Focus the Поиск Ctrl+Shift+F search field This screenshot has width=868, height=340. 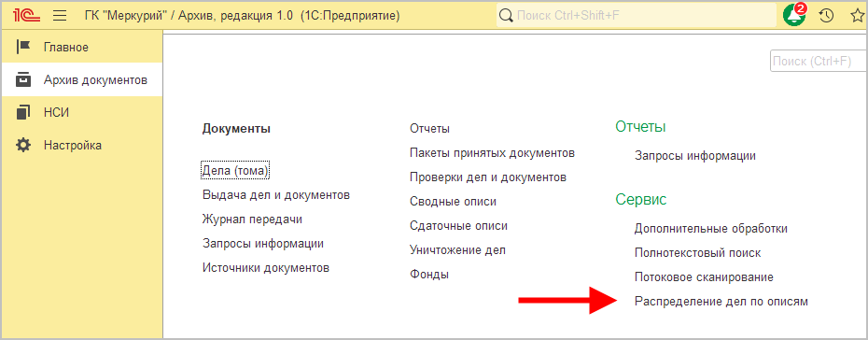(x=637, y=16)
